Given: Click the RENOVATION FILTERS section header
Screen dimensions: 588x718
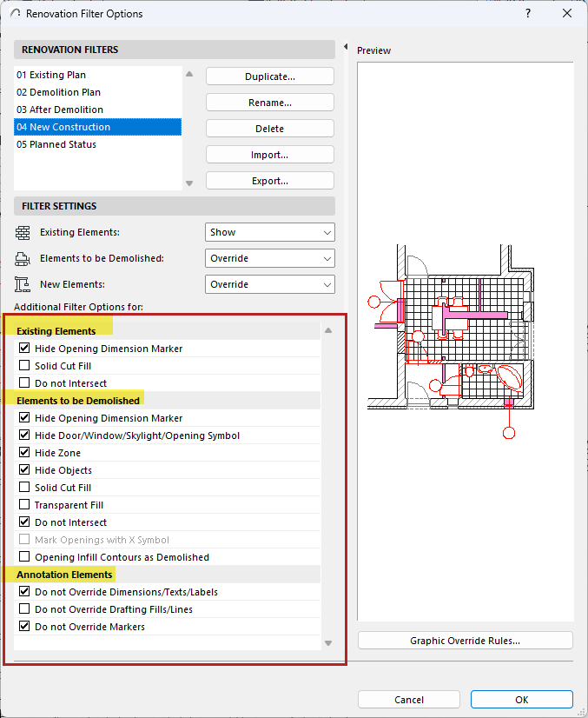Looking at the screenshot, I should click(x=175, y=50).
